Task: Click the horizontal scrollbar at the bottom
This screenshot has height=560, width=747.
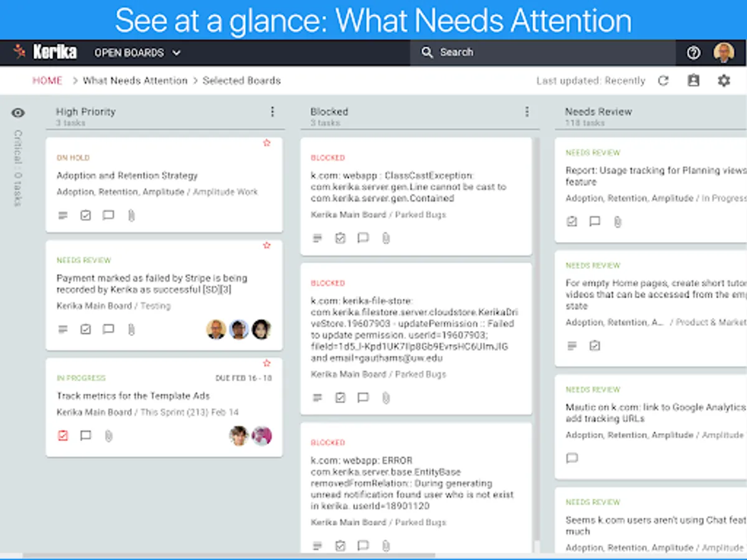Action: (230, 556)
